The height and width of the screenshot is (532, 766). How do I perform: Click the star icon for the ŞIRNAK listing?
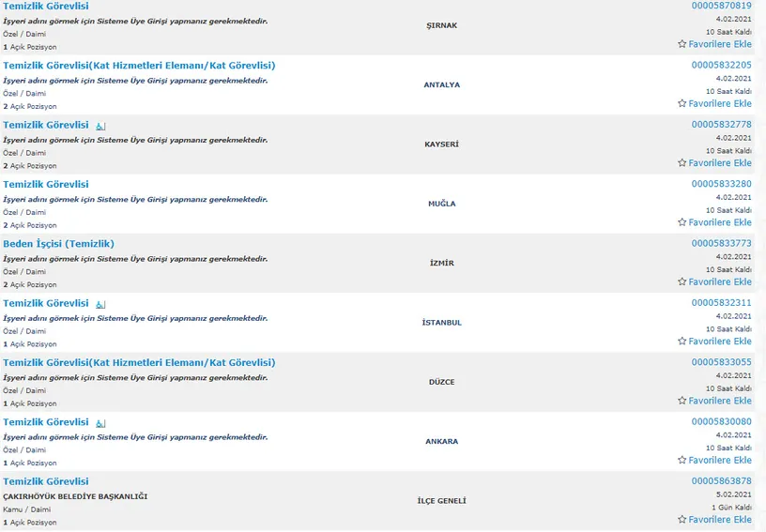tap(682, 44)
